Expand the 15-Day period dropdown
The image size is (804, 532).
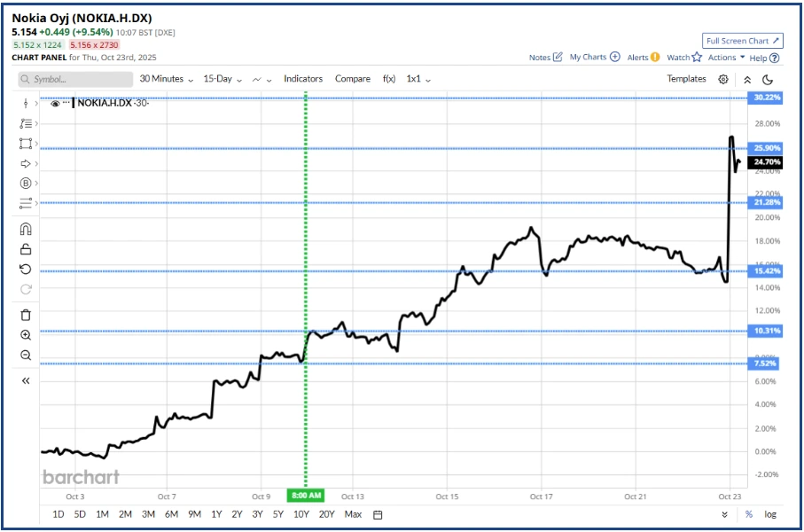coord(222,79)
